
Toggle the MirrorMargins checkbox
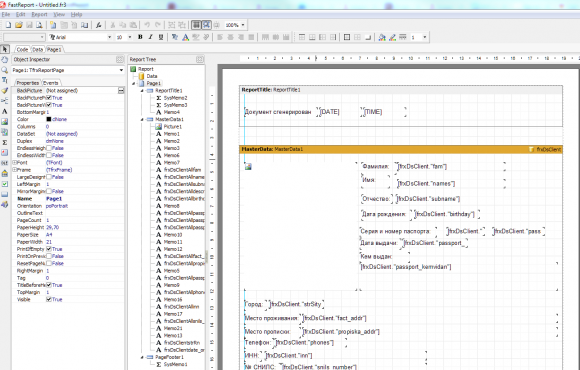(x=48, y=191)
